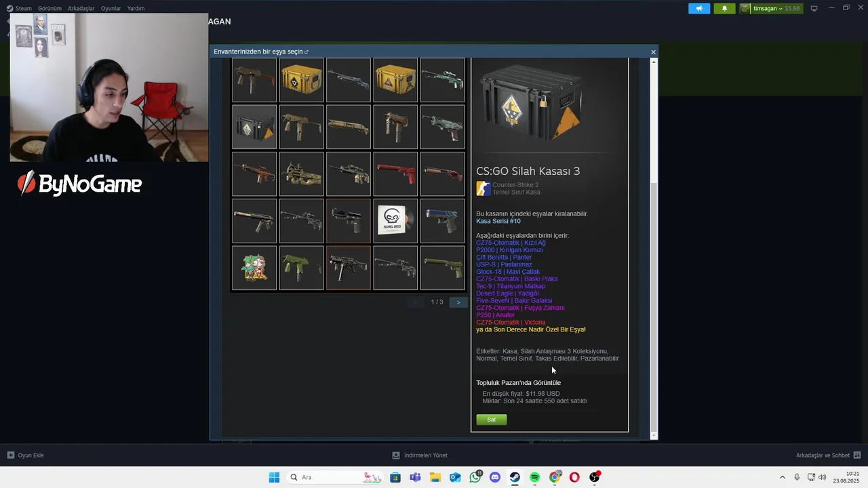Click Oyun Ekle at bottom left
The height and width of the screenshot is (488, 868).
click(x=25, y=455)
